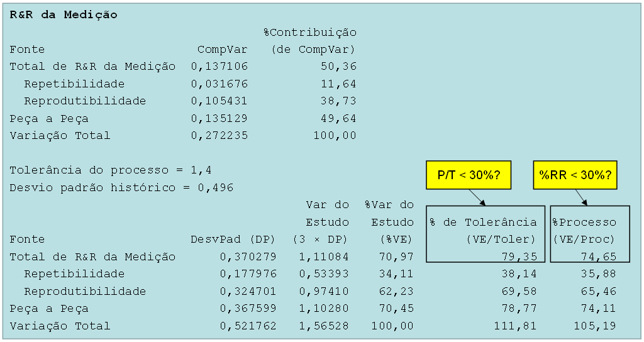Screen dimensions: 644x342
Task: Click the R&R da Medição title
Action: coord(64,15)
